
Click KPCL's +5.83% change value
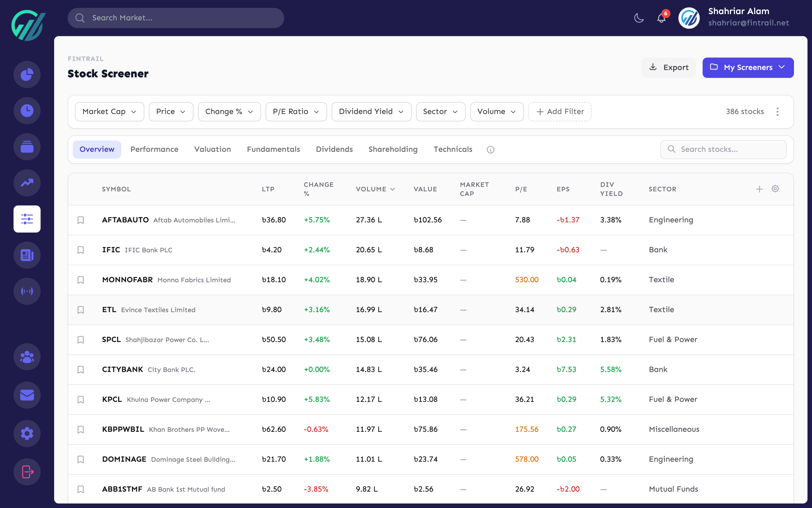click(x=316, y=399)
